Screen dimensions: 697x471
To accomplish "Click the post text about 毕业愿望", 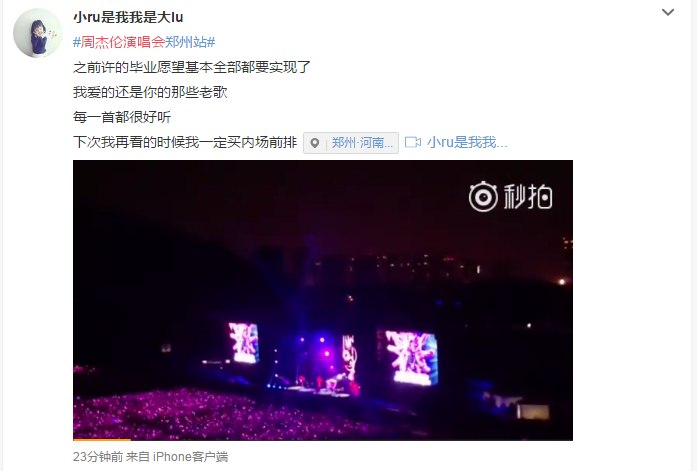I will [192, 67].
